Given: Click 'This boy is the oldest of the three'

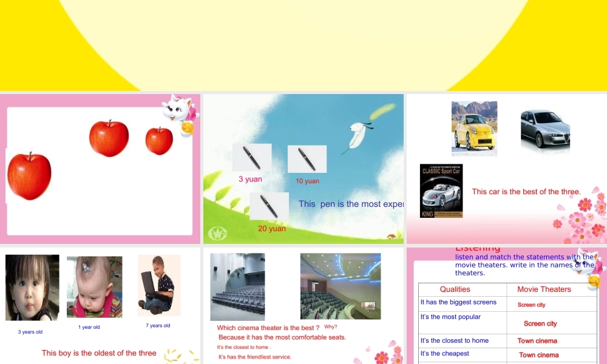Looking at the screenshot, I should pyautogui.click(x=99, y=353).
